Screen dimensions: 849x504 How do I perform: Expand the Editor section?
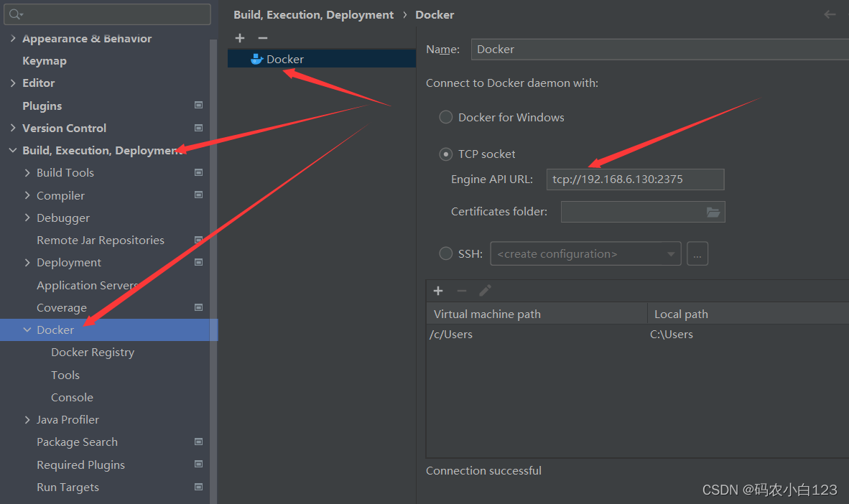13,83
